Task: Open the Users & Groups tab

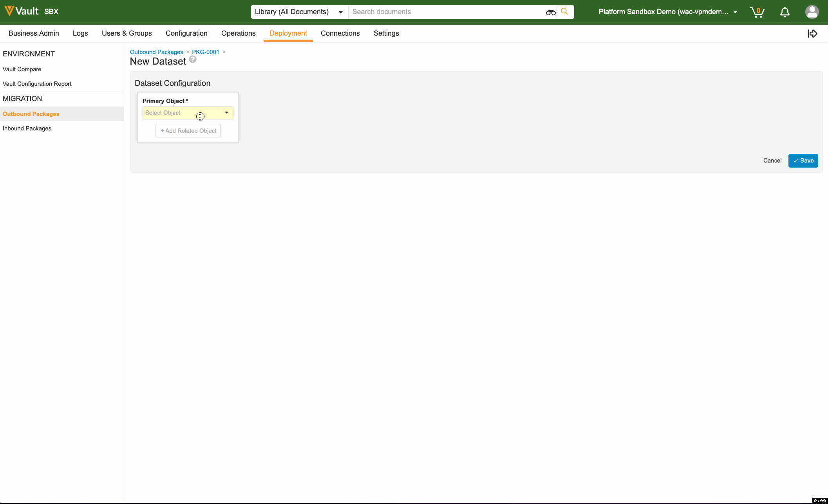Action: pos(127,33)
